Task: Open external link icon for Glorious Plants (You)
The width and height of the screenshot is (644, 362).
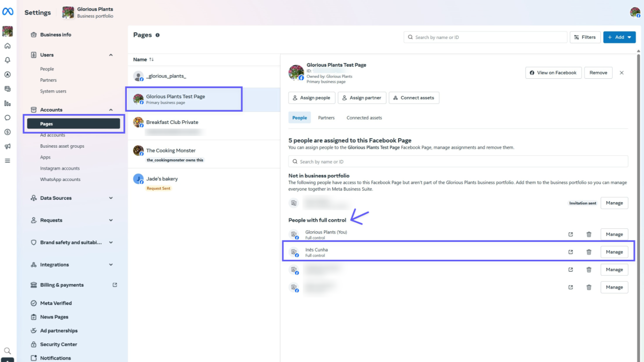Action: coord(570,234)
